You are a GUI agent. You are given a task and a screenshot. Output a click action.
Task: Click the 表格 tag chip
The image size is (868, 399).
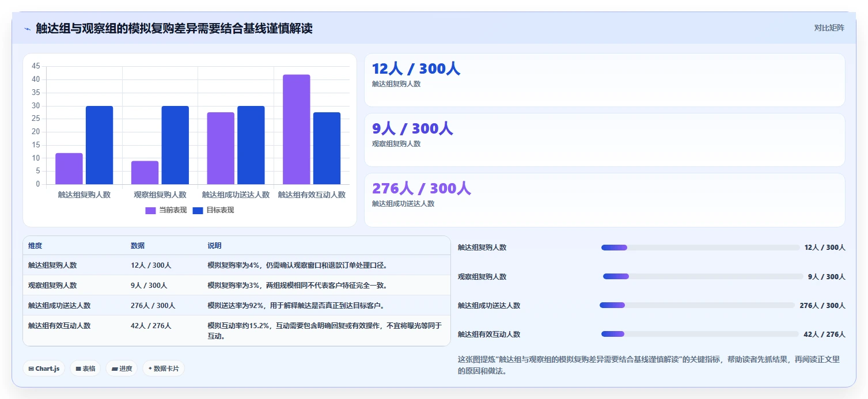[85, 368]
